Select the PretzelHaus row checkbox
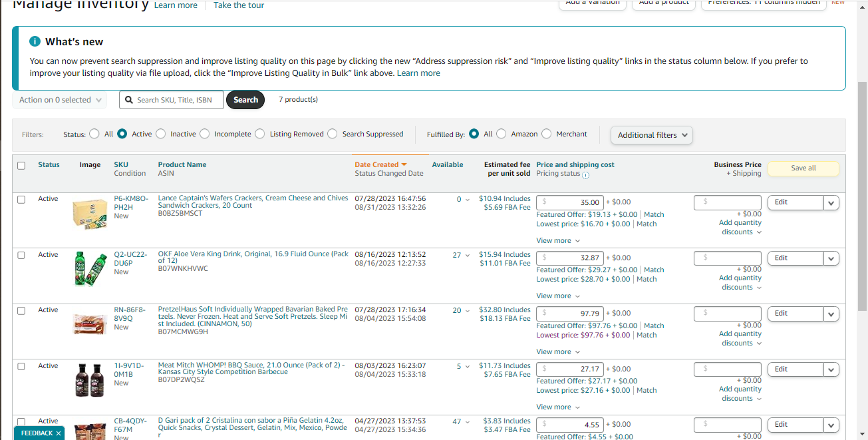 (x=21, y=310)
